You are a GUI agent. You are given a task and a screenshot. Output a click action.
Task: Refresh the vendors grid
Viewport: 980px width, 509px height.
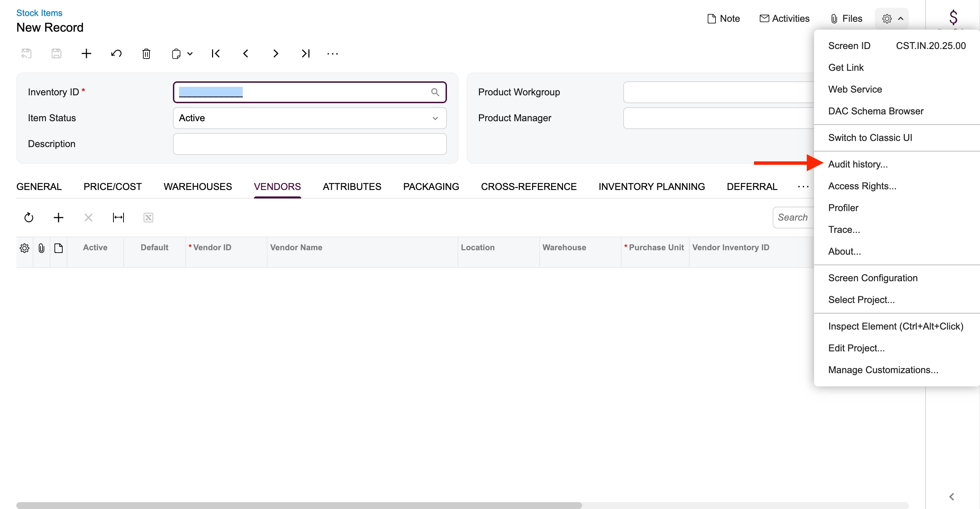[29, 218]
